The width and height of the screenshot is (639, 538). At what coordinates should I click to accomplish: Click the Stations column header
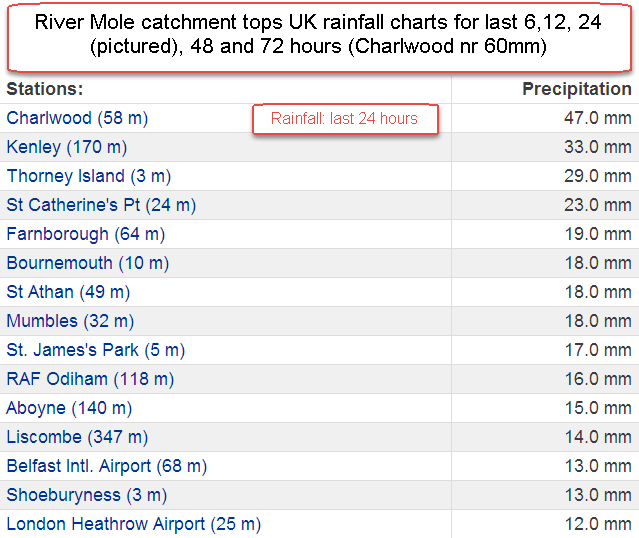(45, 89)
